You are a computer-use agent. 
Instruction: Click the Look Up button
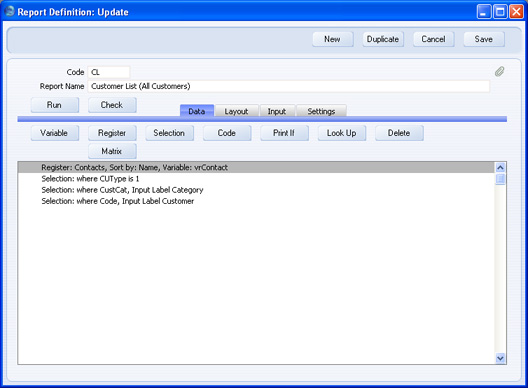(x=342, y=133)
